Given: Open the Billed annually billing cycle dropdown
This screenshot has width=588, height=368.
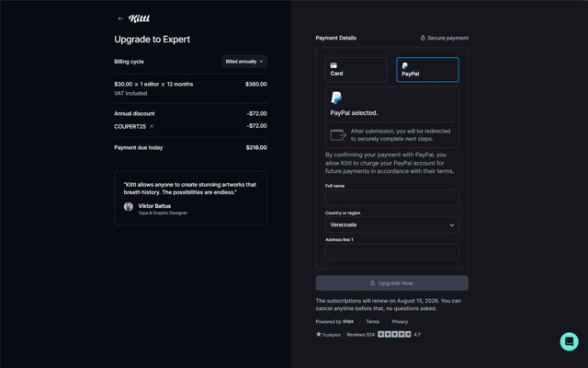Looking at the screenshot, I should tap(244, 62).
